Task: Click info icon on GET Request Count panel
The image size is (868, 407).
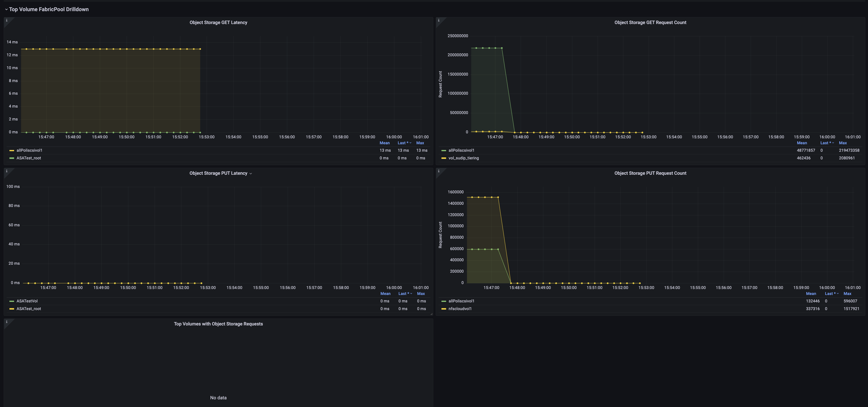Action: (438, 21)
